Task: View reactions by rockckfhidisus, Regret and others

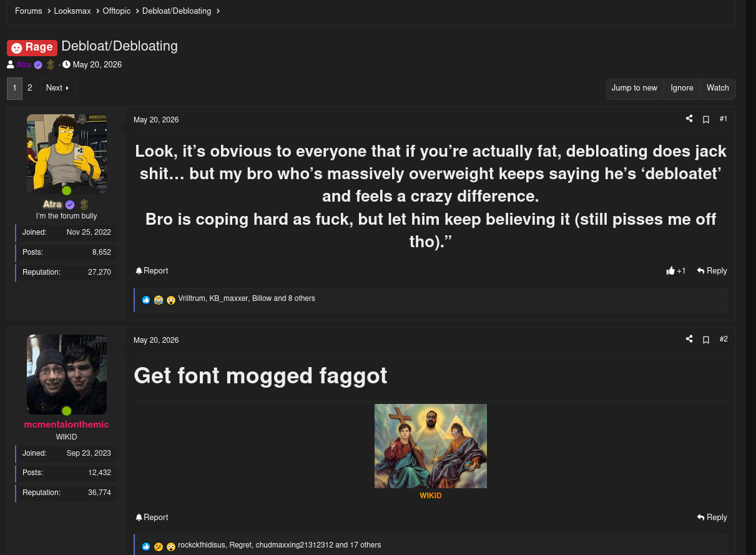Action: click(x=279, y=546)
